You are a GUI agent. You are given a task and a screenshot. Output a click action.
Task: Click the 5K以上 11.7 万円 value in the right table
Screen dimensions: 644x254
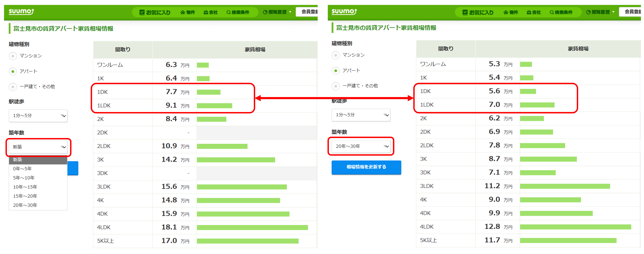tap(498, 240)
